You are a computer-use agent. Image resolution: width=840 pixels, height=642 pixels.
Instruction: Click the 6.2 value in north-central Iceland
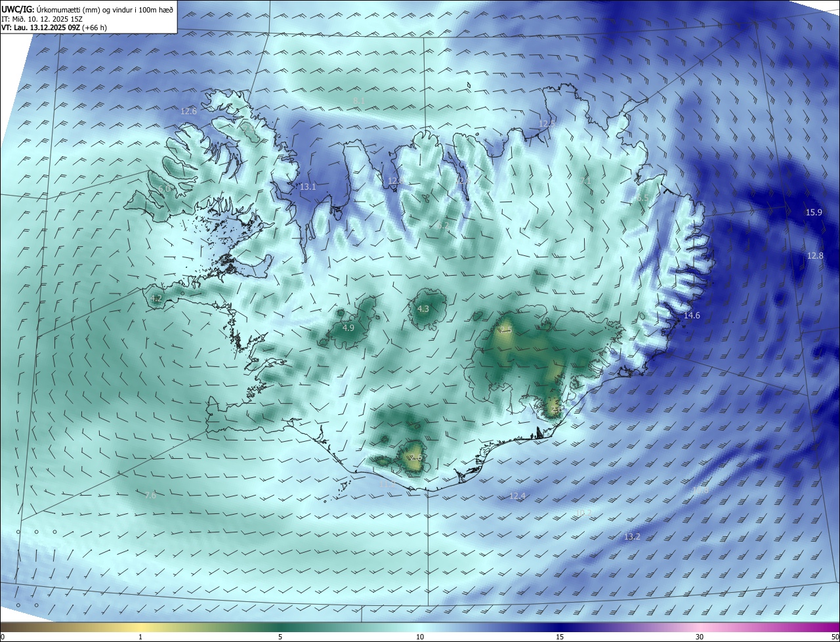point(443,225)
